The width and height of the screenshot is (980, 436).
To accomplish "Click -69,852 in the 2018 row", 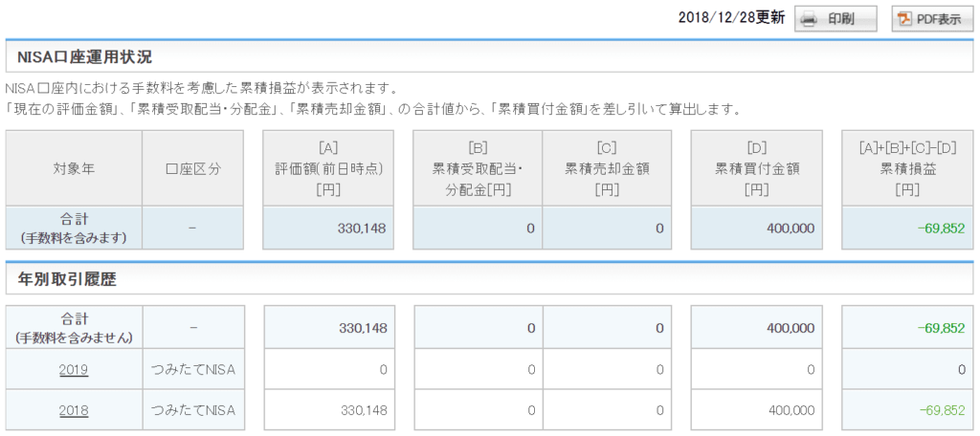I will point(942,410).
